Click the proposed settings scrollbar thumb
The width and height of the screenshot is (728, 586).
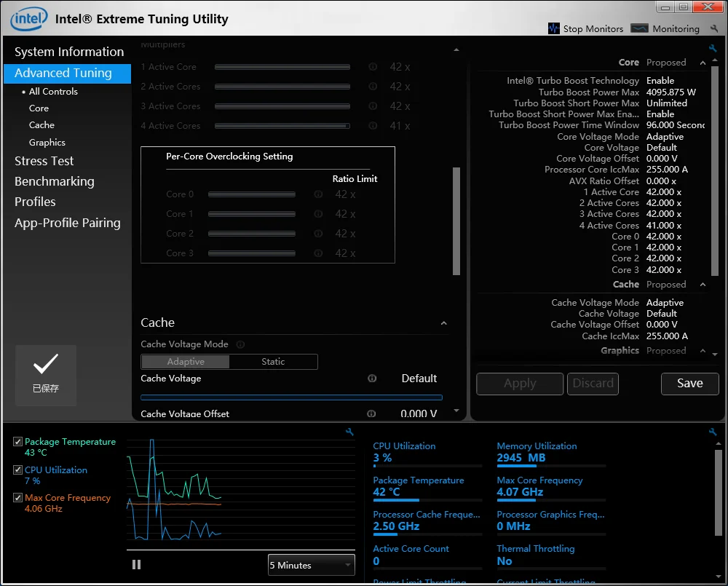715,170
